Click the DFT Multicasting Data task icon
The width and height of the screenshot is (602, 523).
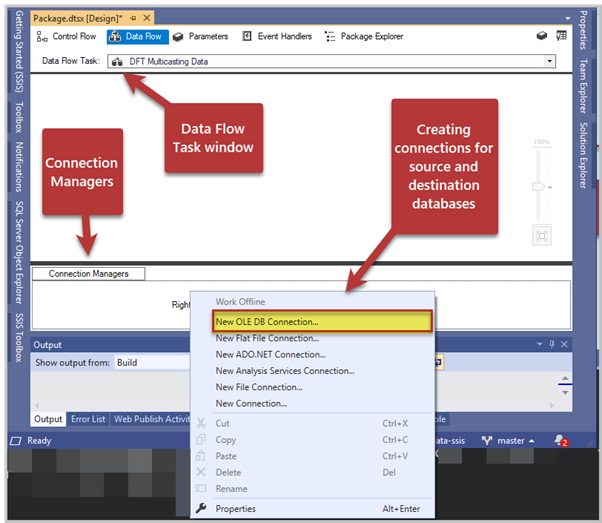[x=117, y=61]
